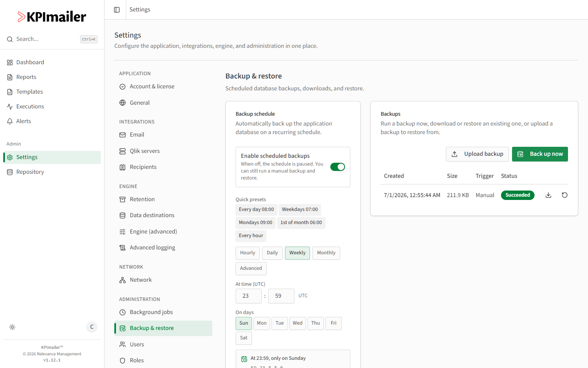Screen dimensions: 588x368
Task: Click the Templates icon in sidebar
Action: coord(10,92)
